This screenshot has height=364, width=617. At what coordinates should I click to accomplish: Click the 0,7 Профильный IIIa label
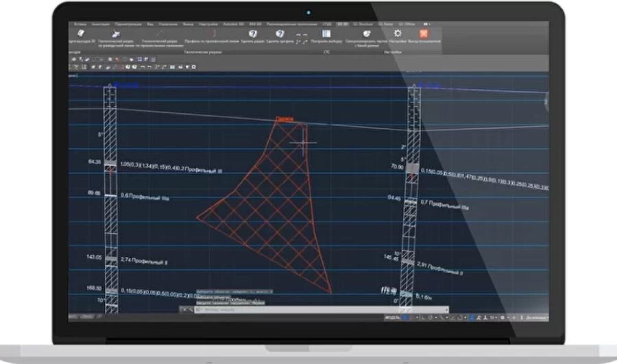(x=445, y=205)
